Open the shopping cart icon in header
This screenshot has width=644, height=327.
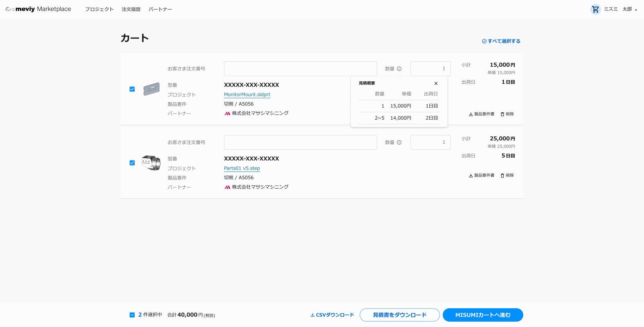[595, 9]
